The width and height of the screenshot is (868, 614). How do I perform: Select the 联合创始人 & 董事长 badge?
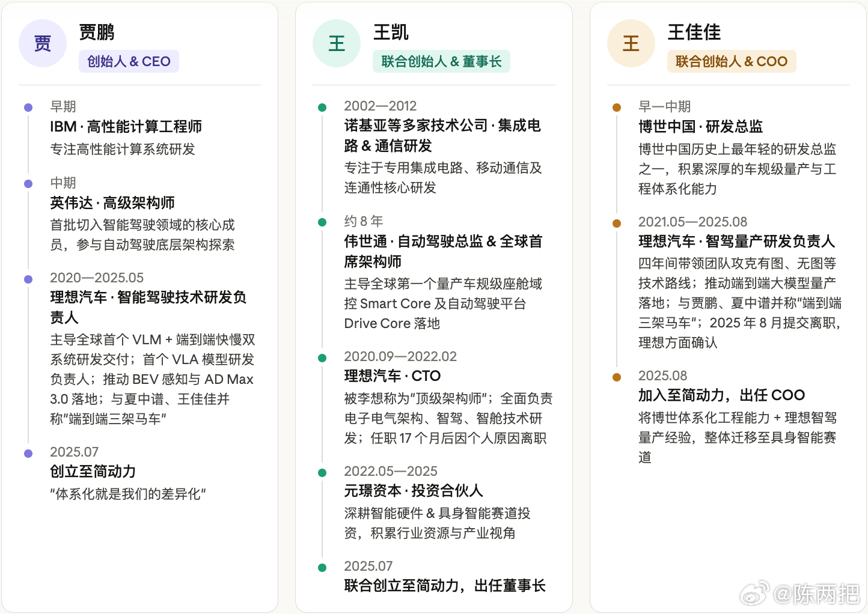441,61
